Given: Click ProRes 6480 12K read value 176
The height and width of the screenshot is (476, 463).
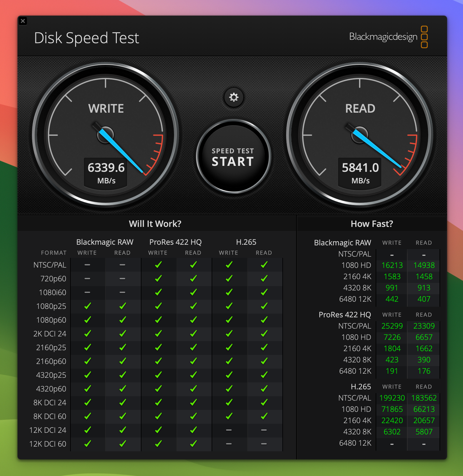Looking at the screenshot, I should point(424,371).
